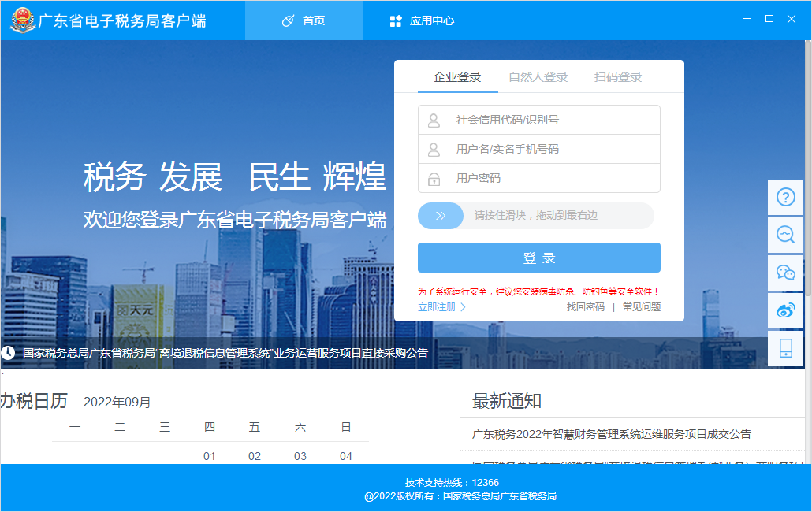This screenshot has width=812, height=512.
Task: Select calendar date 01
Action: [209, 456]
